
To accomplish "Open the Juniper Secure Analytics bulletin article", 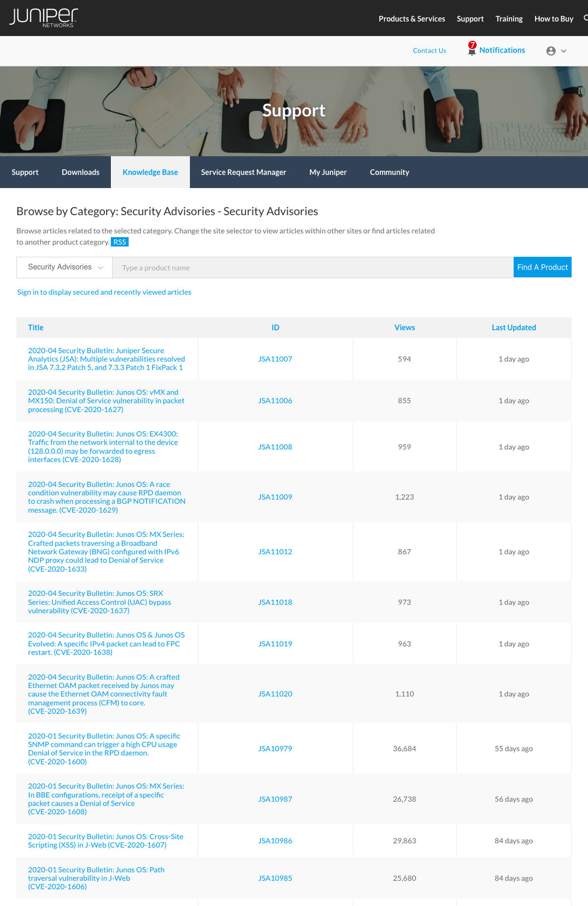I will coord(106,359).
